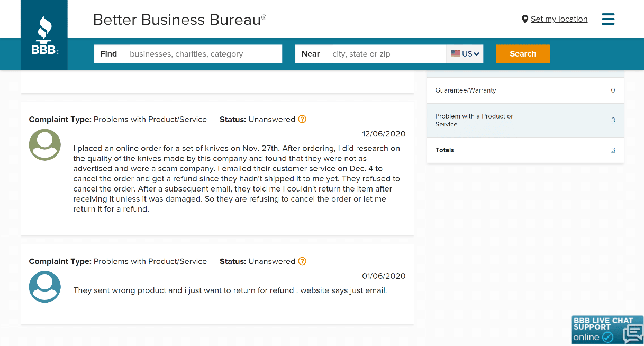
Task: Click the US flag icon
Action: click(455, 54)
